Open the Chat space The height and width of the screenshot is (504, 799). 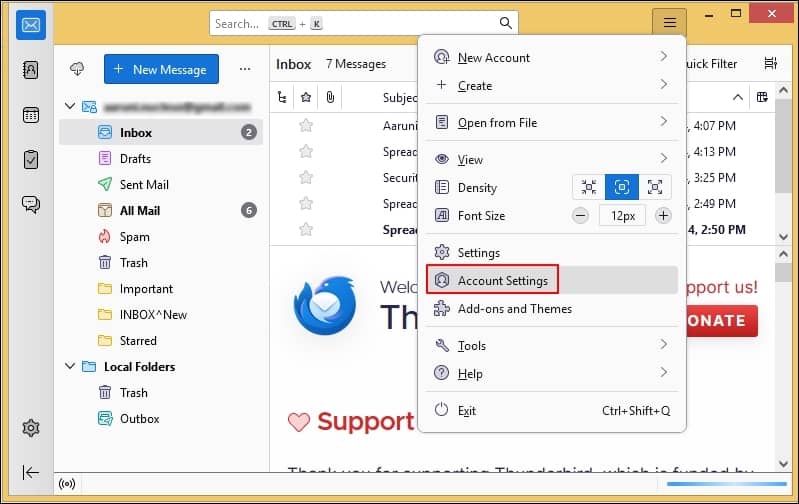pyautogui.click(x=31, y=204)
